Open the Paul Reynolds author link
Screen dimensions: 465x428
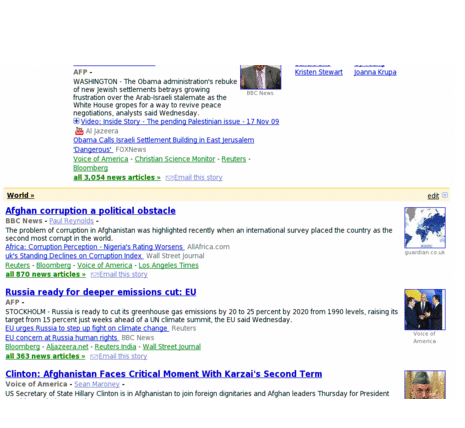pyautogui.click(x=71, y=221)
